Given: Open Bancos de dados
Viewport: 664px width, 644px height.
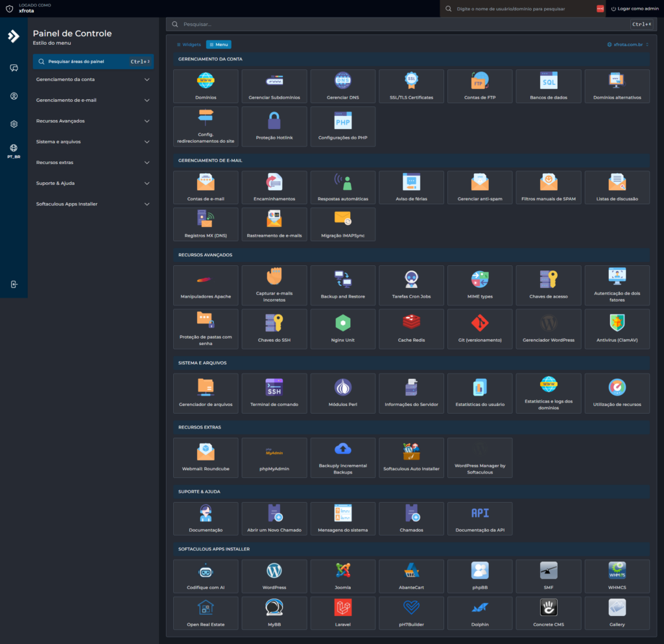Looking at the screenshot, I should click(549, 86).
